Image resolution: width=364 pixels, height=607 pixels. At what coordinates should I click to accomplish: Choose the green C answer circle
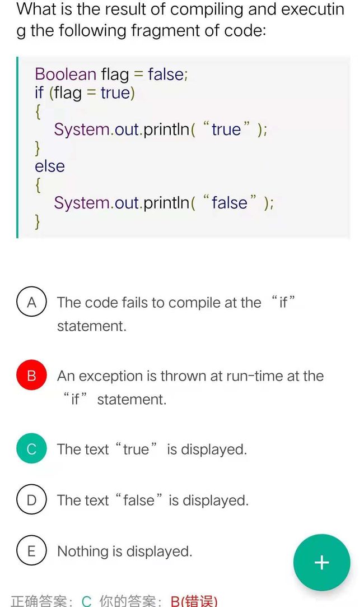point(32,449)
